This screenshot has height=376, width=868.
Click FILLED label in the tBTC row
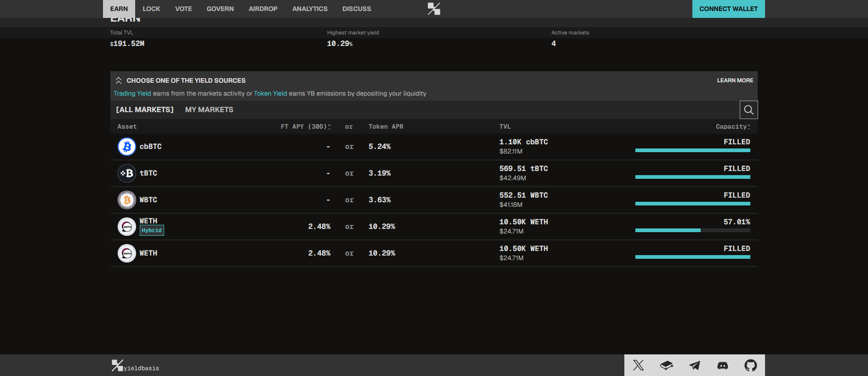pyautogui.click(x=737, y=169)
